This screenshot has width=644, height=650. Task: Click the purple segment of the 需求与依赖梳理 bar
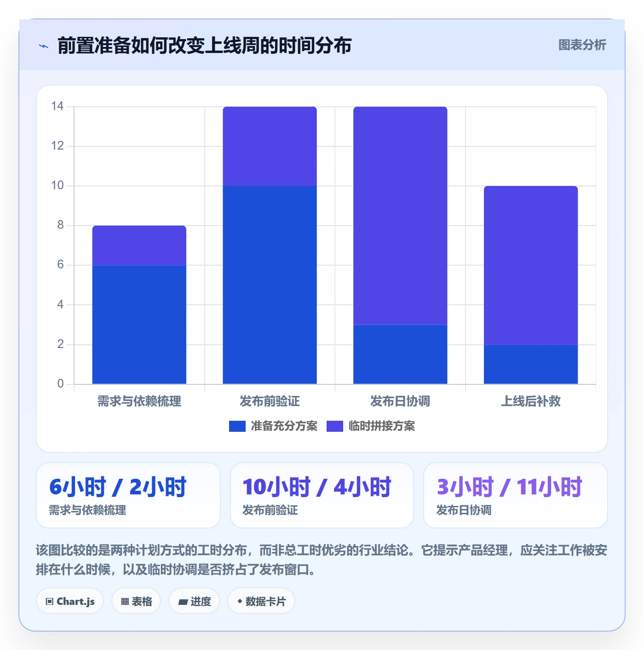(139, 245)
